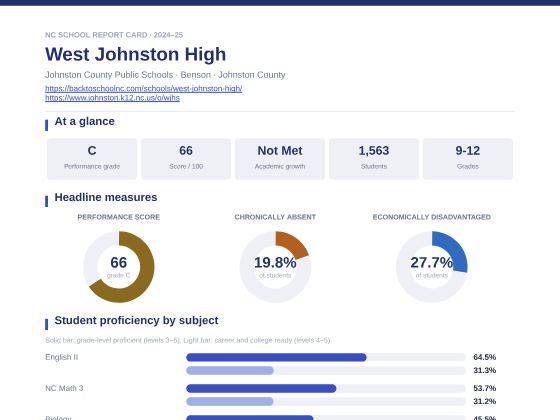Image resolution: width=560 pixels, height=420 pixels.
Task: Click the 64.5% value for English II
Action: [485, 357]
